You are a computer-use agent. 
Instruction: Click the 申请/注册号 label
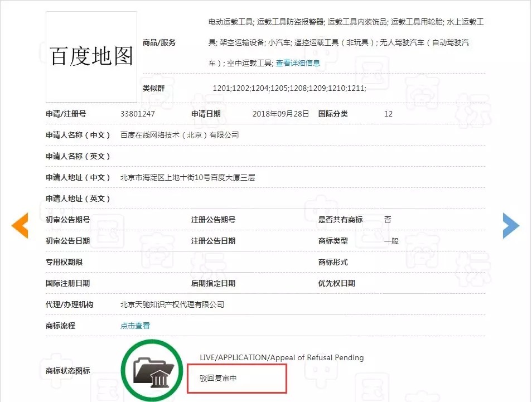(66, 114)
